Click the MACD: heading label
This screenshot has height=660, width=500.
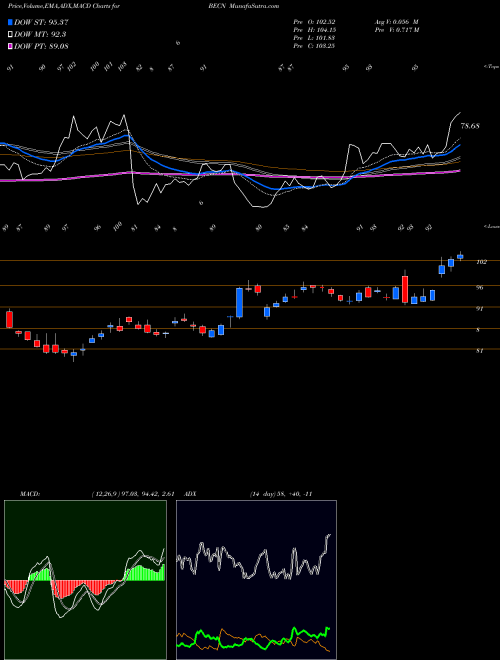30,494
